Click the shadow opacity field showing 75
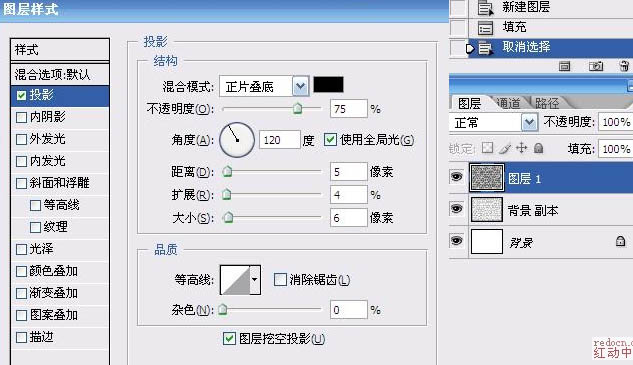 tap(349, 109)
